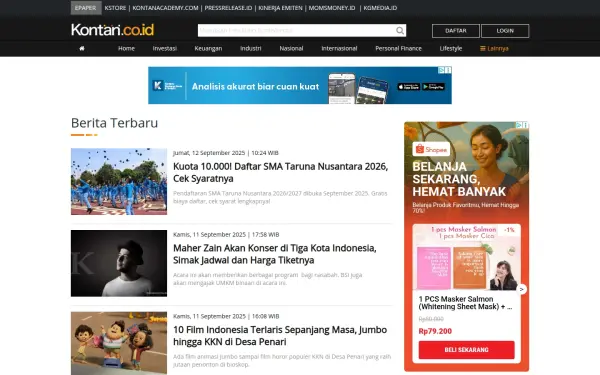The image size is (600, 375).
Task: Select Home in navigation menu
Action: click(x=126, y=49)
